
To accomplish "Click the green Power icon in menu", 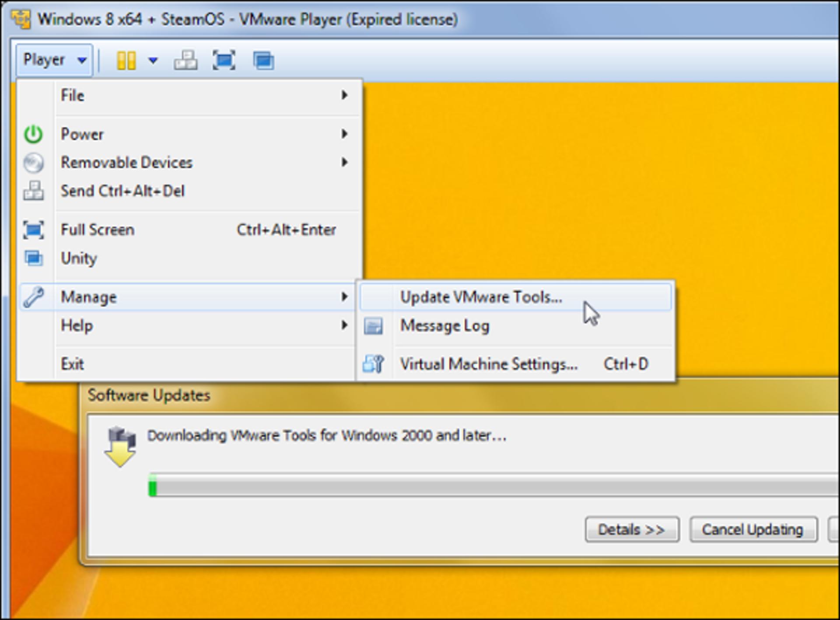I will tap(33, 134).
